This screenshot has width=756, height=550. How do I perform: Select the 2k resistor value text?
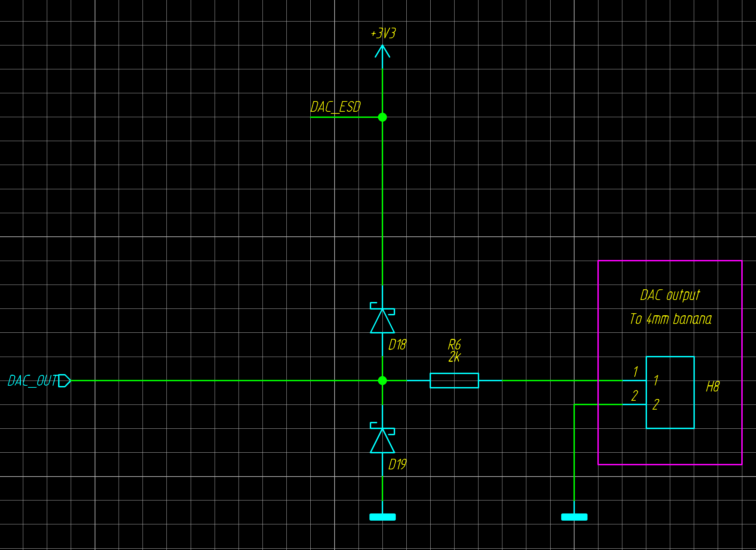[454, 357]
